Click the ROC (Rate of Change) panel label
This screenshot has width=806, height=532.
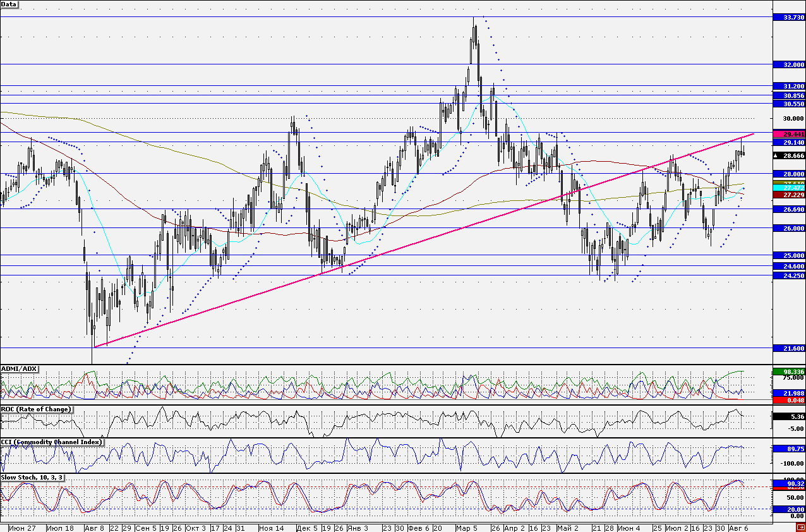[36, 409]
